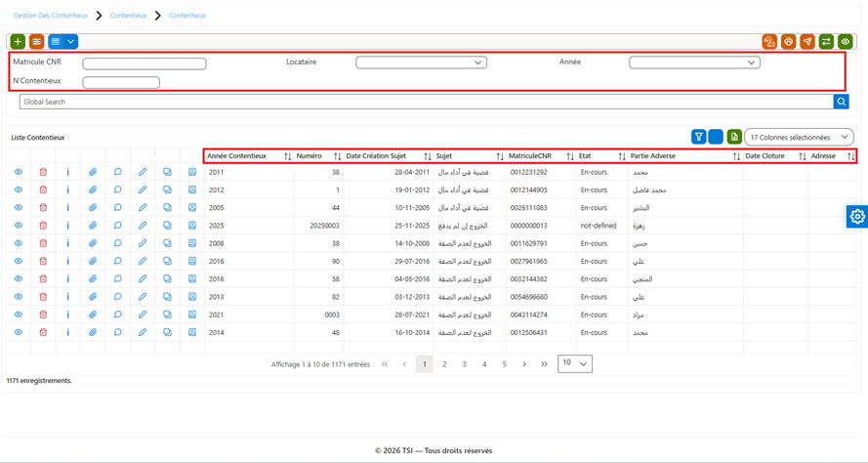Viewport: 868px width, 463px height.
Task: Click the delete icon in 2012 row
Action: 43,189
